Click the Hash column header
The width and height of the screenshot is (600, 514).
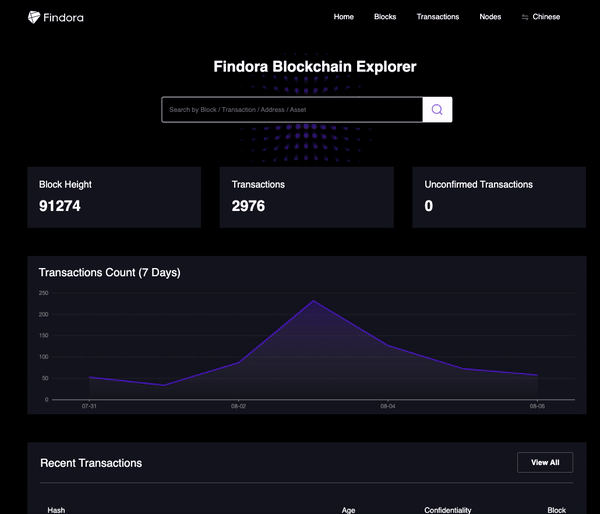56,510
